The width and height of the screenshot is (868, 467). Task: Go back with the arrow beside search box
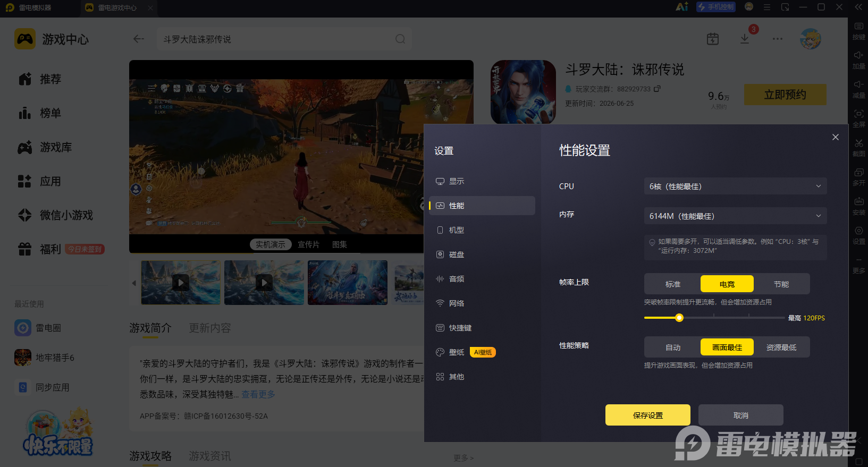(139, 39)
